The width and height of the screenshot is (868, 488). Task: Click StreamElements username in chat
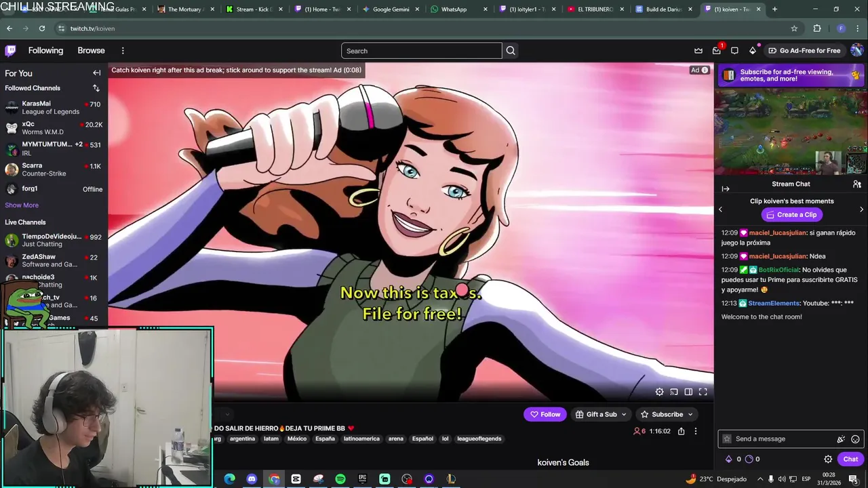(x=774, y=303)
